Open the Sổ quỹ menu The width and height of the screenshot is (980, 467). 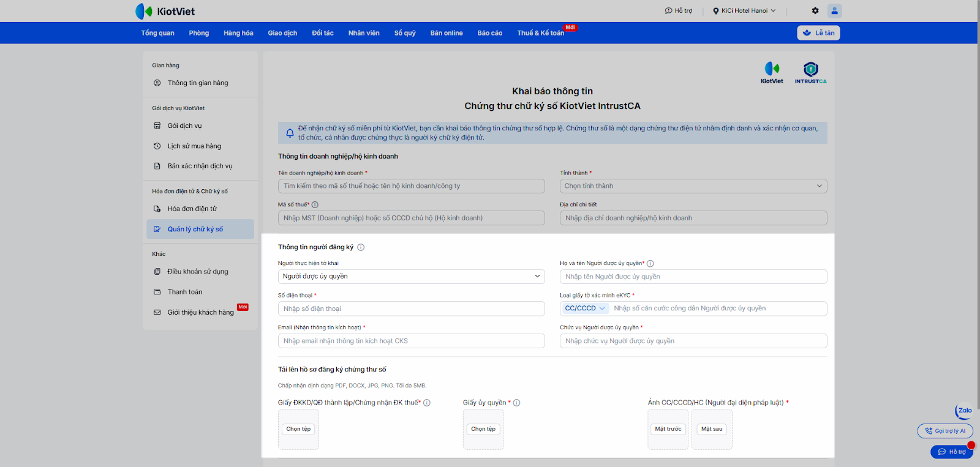pyautogui.click(x=405, y=33)
